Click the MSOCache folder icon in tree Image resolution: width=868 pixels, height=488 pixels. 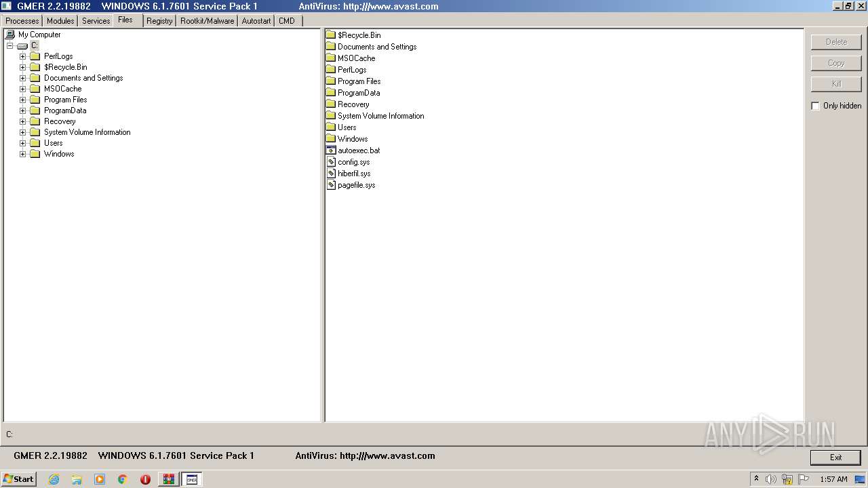(x=35, y=89)
